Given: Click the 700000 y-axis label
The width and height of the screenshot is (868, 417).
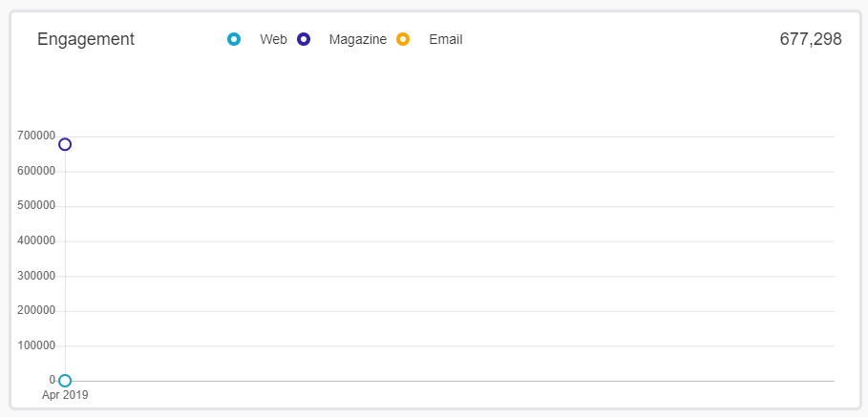Looking at the screenshot, I should pos(35,136).
